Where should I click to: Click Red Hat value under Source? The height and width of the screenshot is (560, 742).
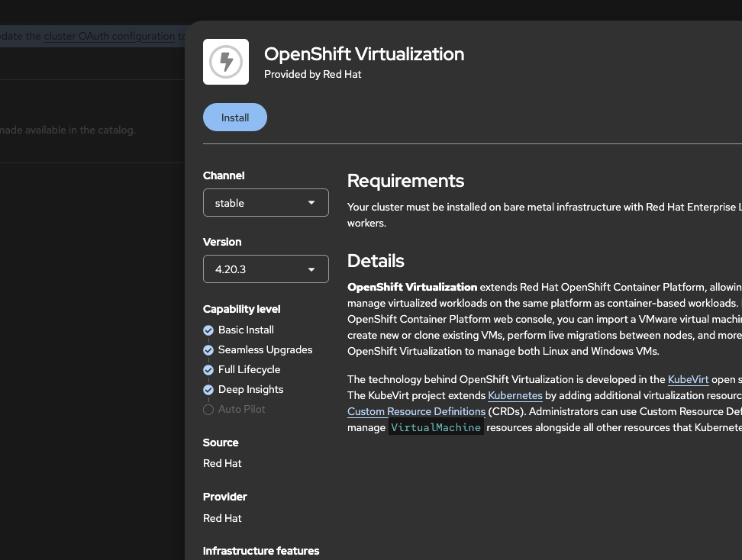pyautogui.click(x=222, y=464)
